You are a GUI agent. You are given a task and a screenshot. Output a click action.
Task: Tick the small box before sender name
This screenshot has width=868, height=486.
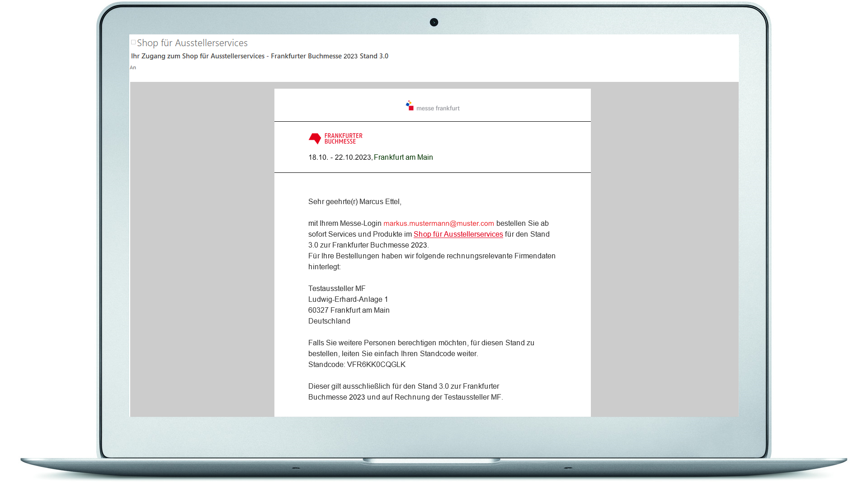[133, 43]
